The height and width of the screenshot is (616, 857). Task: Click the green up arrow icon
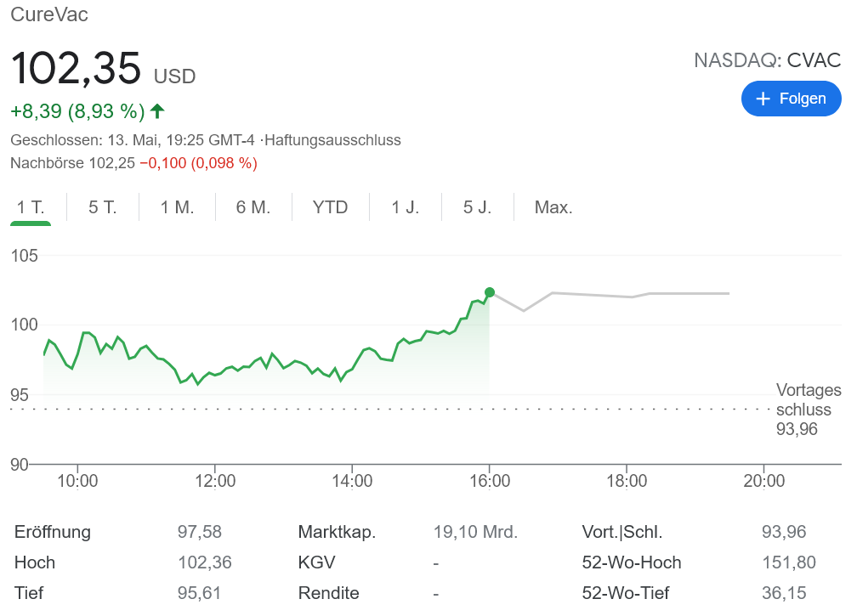157,111
